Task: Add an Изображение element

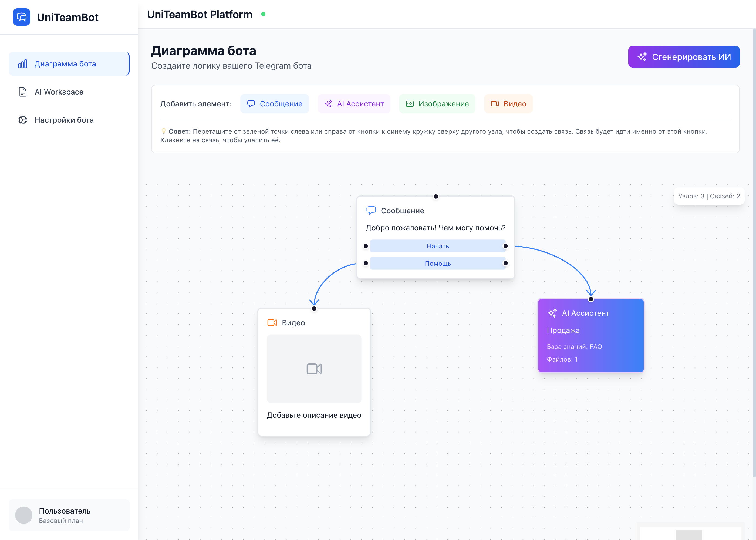Action: point(437,104)
